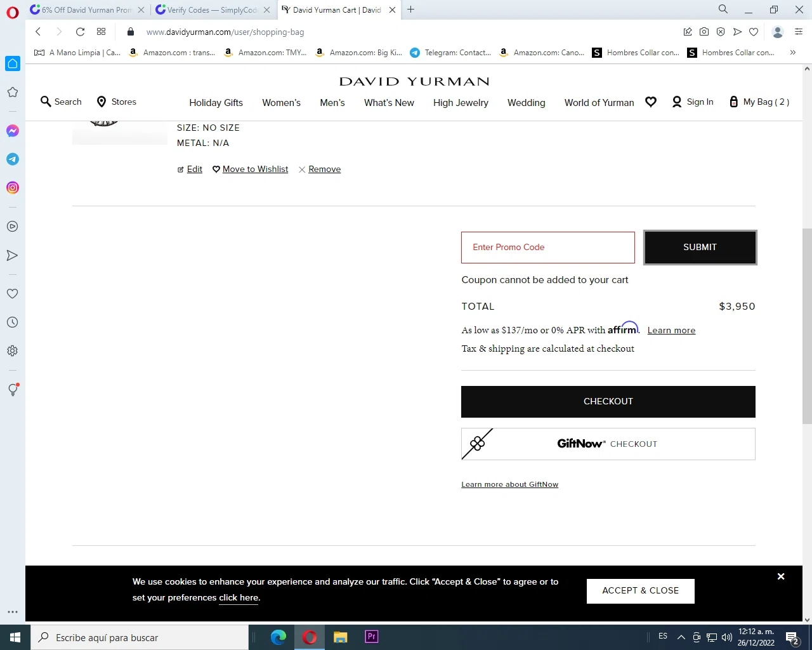This screenshot has width=812, height=650.
Task: Open new browser tab plus button
Action: [x=411, y=10]
